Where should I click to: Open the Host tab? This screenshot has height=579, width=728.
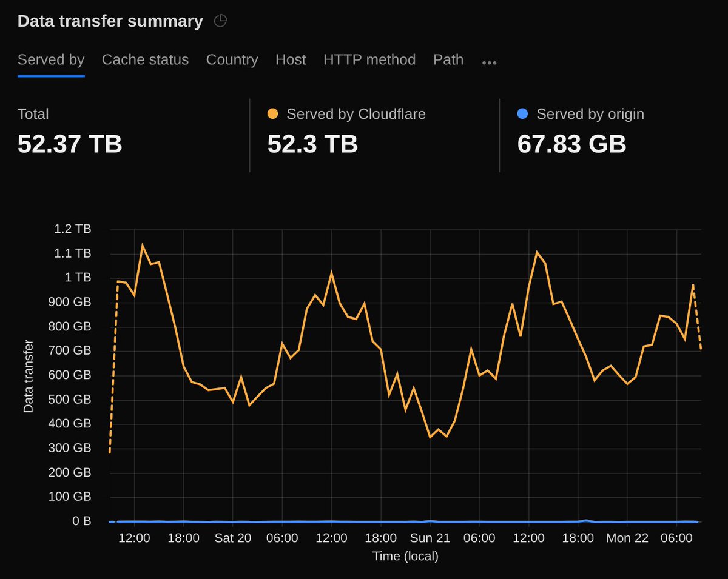pos(291,59)
